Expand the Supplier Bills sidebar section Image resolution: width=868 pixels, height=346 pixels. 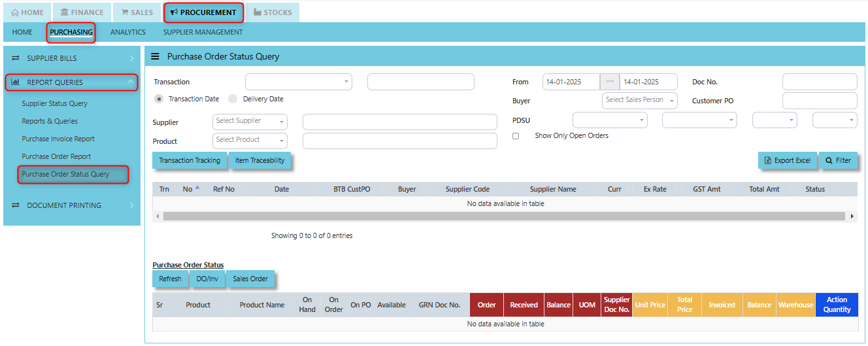tap(72, 58)
